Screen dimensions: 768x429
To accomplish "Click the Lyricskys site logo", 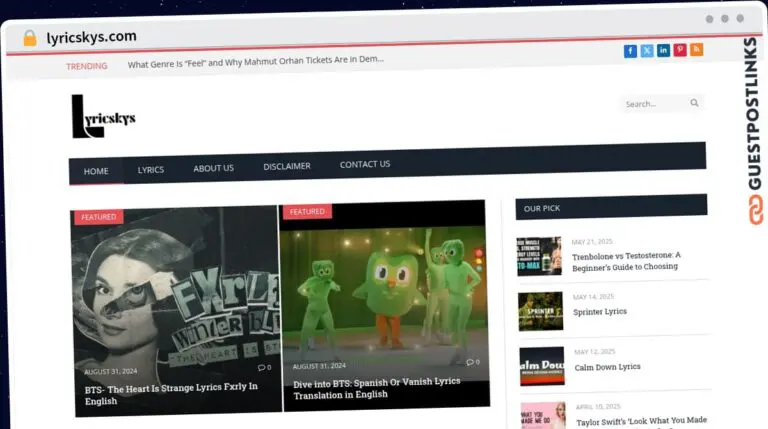I will pos(104,117).
